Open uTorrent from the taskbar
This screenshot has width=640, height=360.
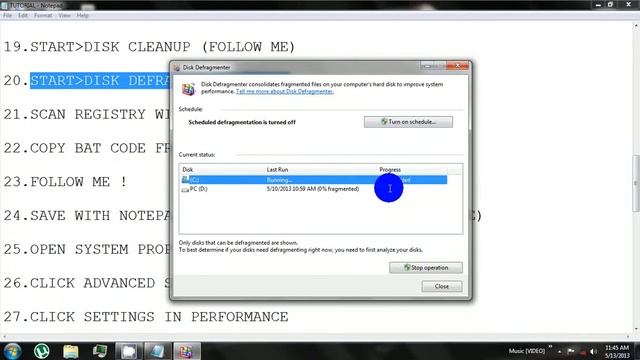pos(42,351)
